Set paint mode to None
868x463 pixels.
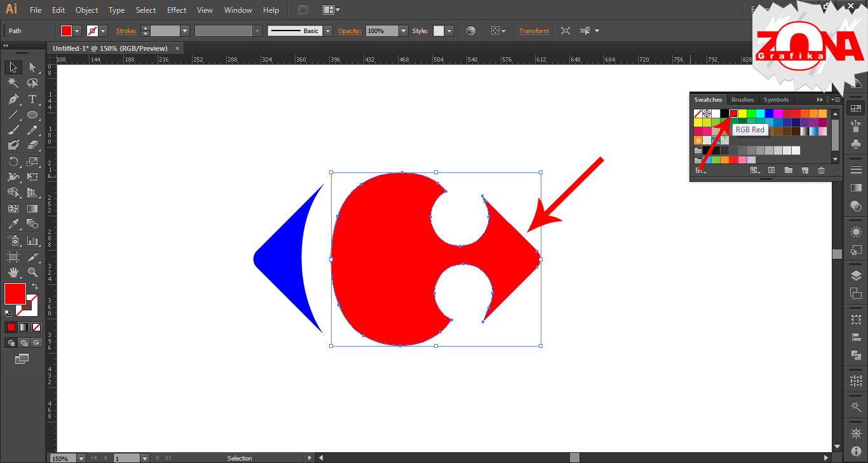[36, 327]
